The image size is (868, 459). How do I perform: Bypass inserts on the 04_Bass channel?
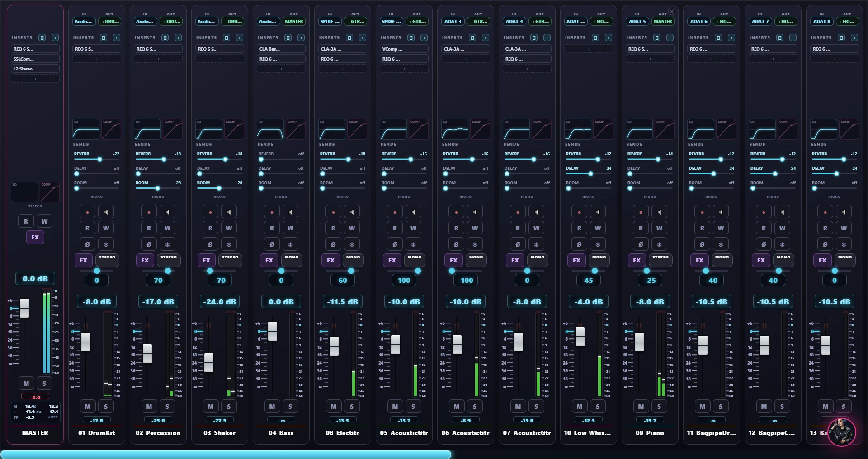(x=288, y=38)
